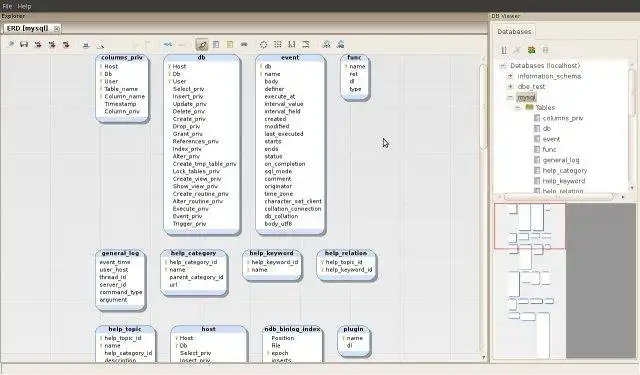640x375 pixels.
Task: Expand the information_schema database node
Action: (510, 76)
